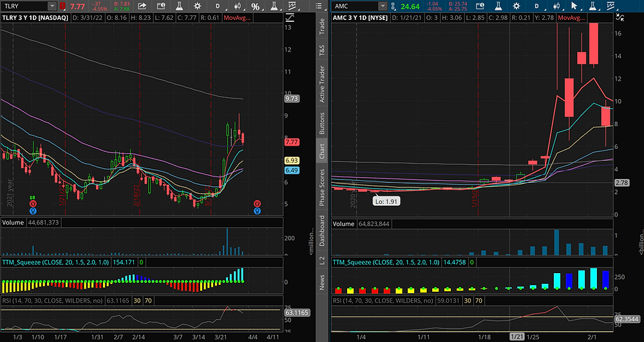
Task: Open the D timeframe selector on the AMC chart
Action: point(536,6)
